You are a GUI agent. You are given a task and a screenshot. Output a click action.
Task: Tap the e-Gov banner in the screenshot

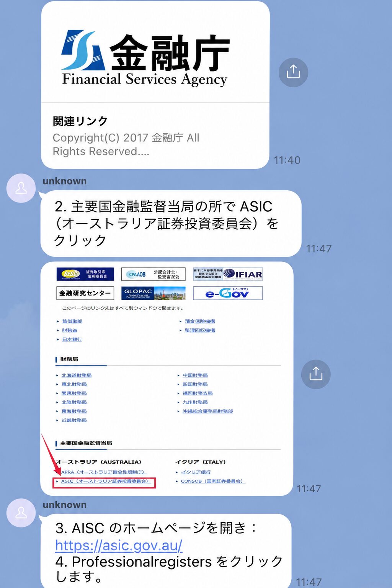[x=228, y=293]
